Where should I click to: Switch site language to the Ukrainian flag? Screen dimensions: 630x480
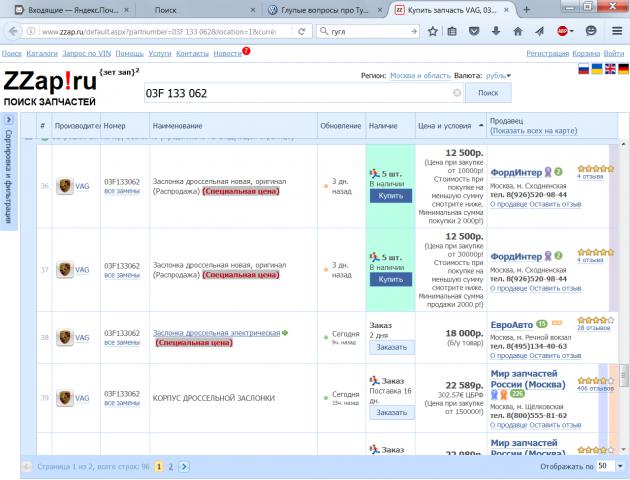(x=597, y=69)
